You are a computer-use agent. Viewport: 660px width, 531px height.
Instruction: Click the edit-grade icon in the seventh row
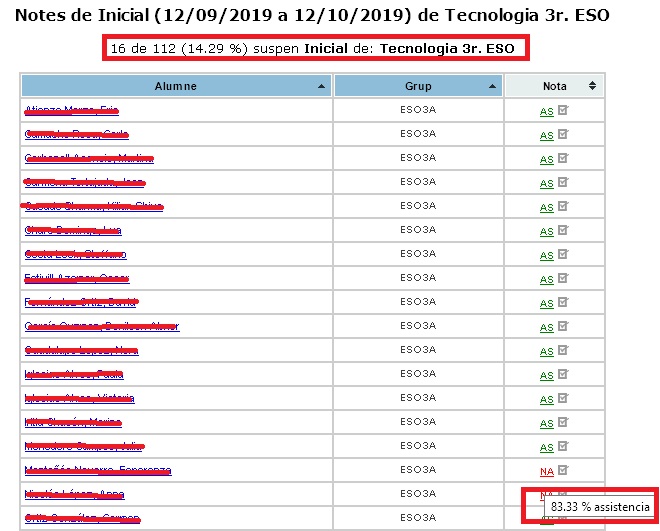[x=563, y=254]
